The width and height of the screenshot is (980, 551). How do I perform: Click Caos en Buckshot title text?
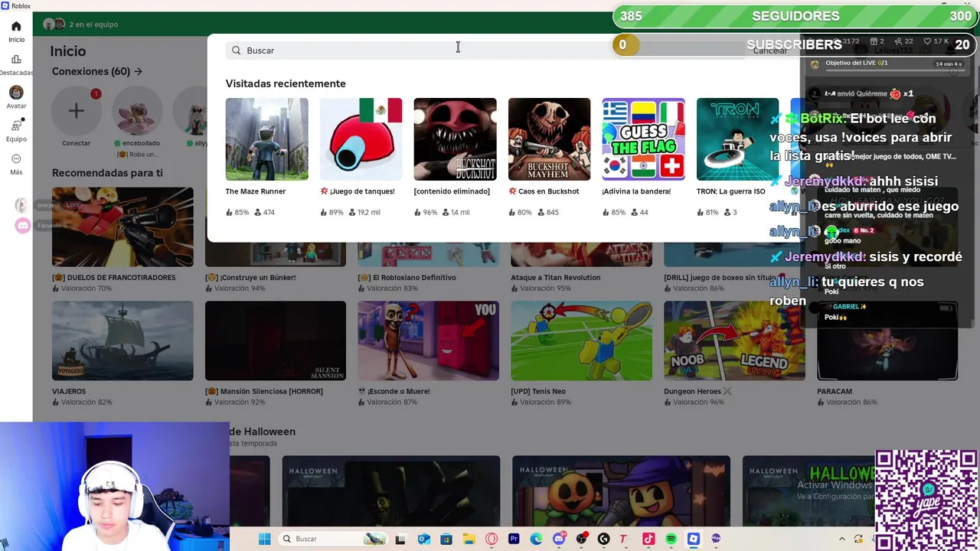[548, 191]
